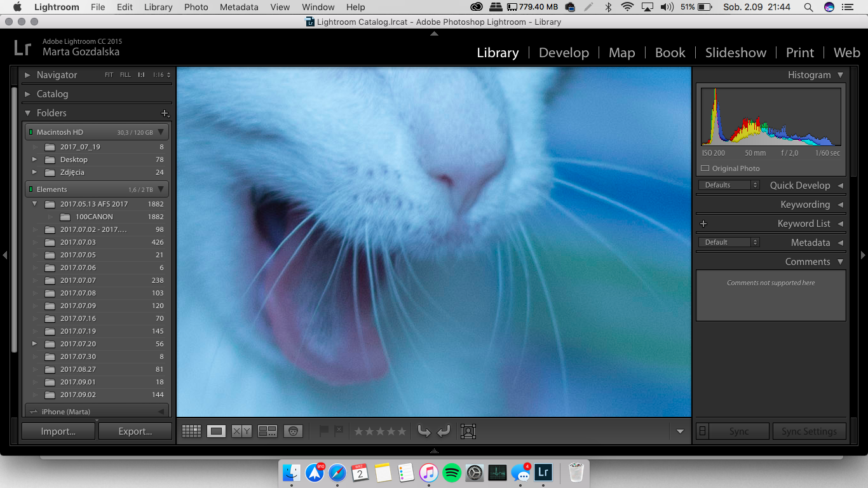868x488 pixels.
Task: Click the Import... button
Action: 58,431
